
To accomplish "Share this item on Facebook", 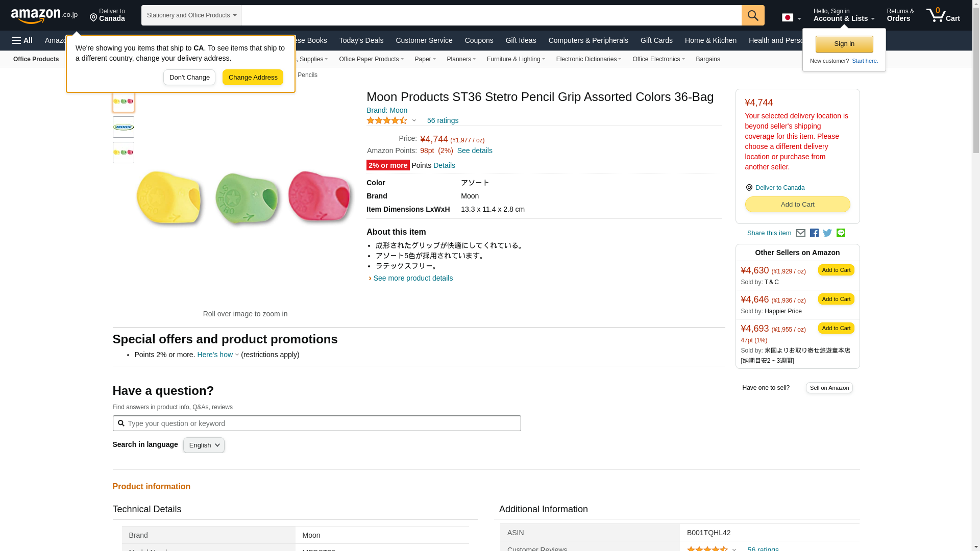I will tap(814, 233).
